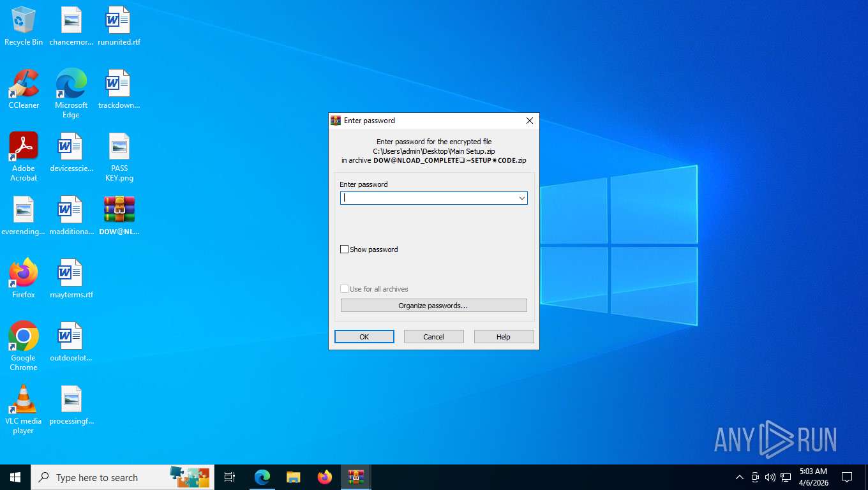Open the network status tray icon
868x490 pixels.
[x=786, y=477]
